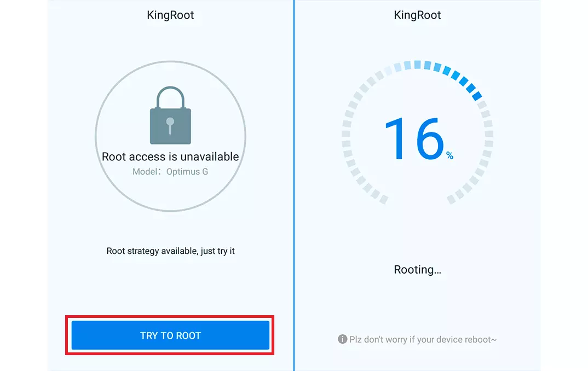Image resolution: width=588 pixels, height=371 pixels.
Task: Select the "Model: Optimus G" label
Action: click(x=170, y=171)
